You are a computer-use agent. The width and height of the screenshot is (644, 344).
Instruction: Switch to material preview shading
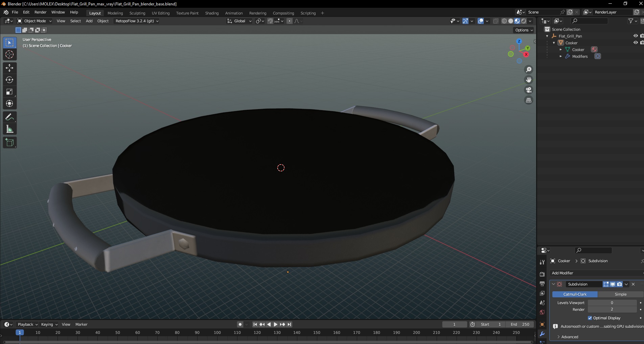pos(517,21)
